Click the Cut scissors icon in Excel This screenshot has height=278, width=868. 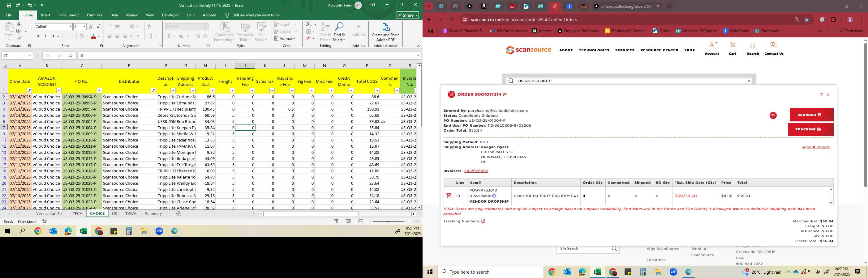pos(19,24)
